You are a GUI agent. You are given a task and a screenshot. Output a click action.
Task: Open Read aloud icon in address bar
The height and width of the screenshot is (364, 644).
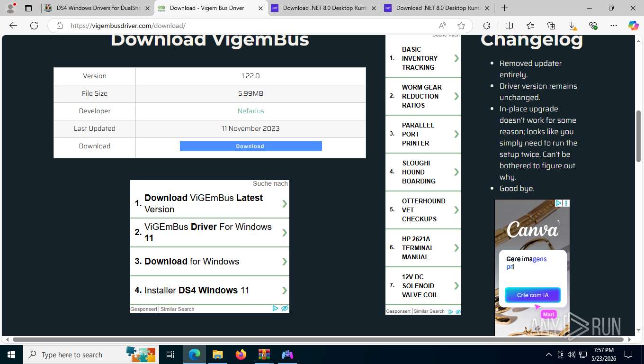coord(442,26)
